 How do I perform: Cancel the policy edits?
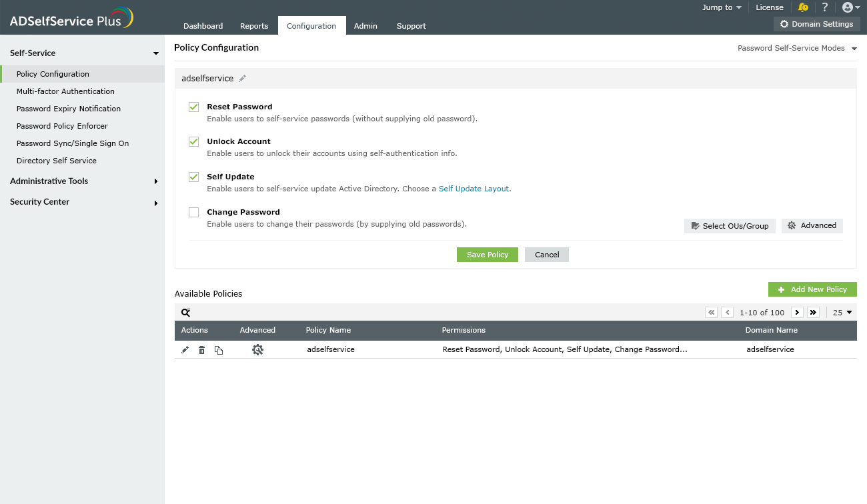pyautogui.click(x=547, y=255)
